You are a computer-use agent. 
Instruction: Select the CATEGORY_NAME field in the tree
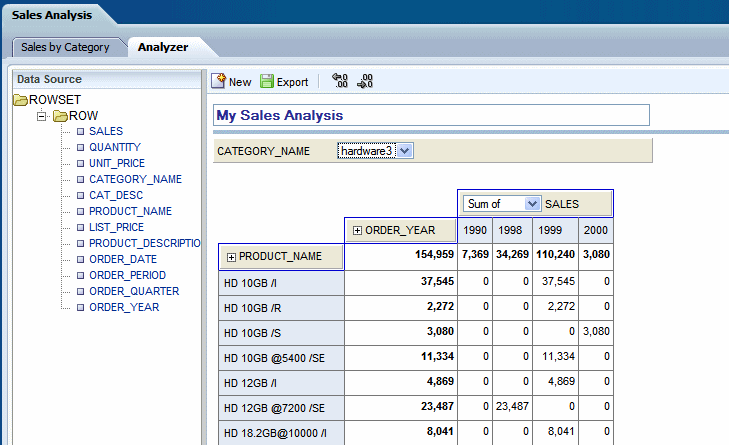point(135,179)
